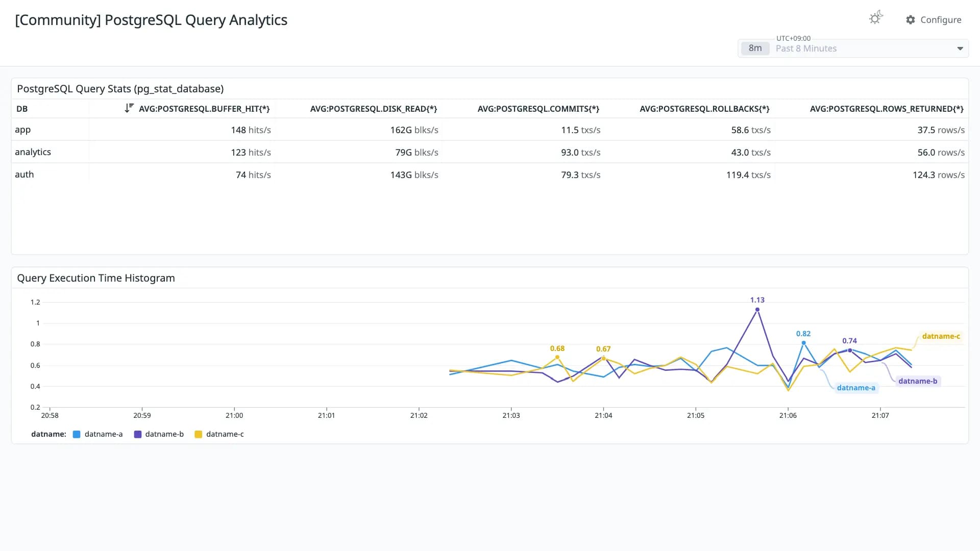Click the 43.0 txs/s rollbacks cell
Image resolution: width=980 pixels, height=551 pixels.
tap(751, 153)
